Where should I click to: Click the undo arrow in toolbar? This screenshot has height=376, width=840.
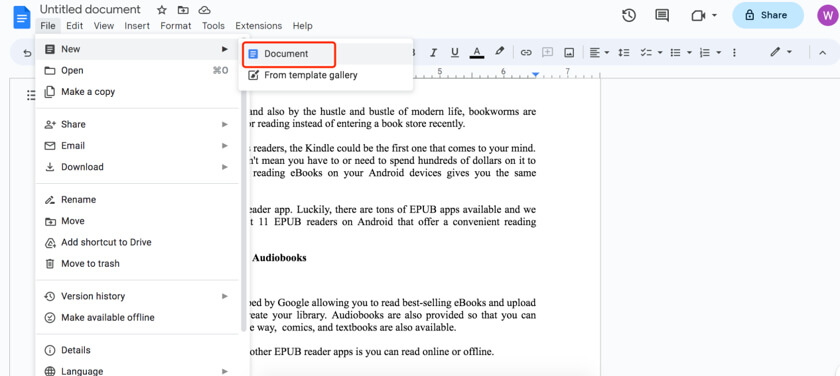[27, 52]
